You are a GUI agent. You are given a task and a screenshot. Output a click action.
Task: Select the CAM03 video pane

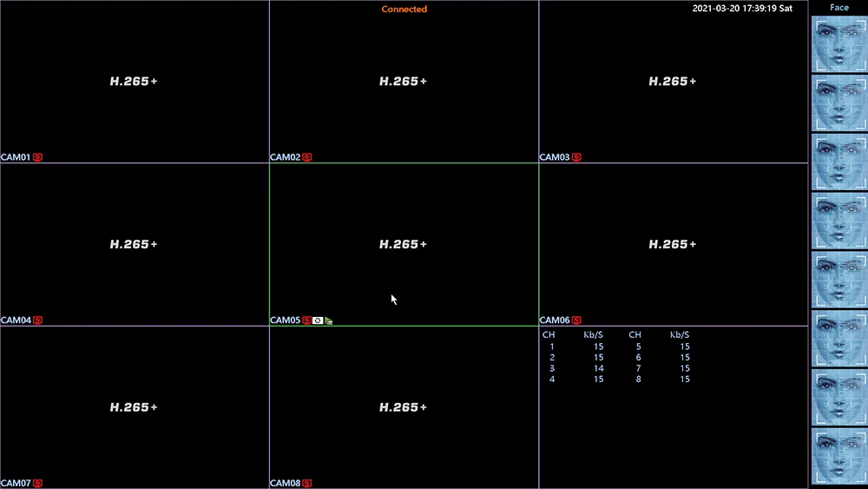[674, 82]
